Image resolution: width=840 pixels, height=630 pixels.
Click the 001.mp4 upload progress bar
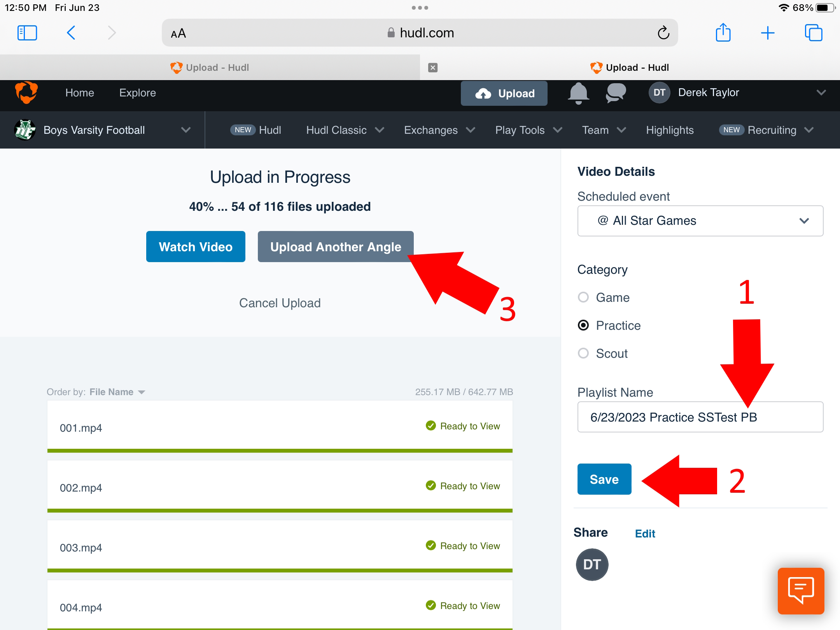point(280,451)
